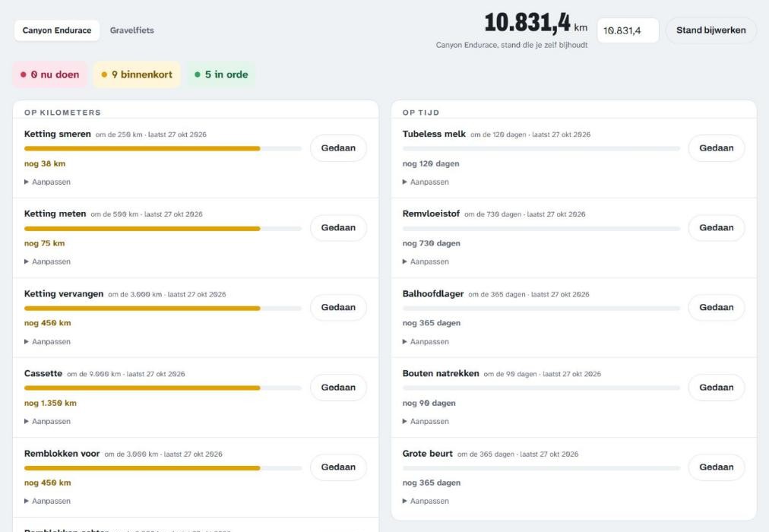769x532 pixels.
Task: Click the large 10.831,4 km odometer reading
Action: 536,24
